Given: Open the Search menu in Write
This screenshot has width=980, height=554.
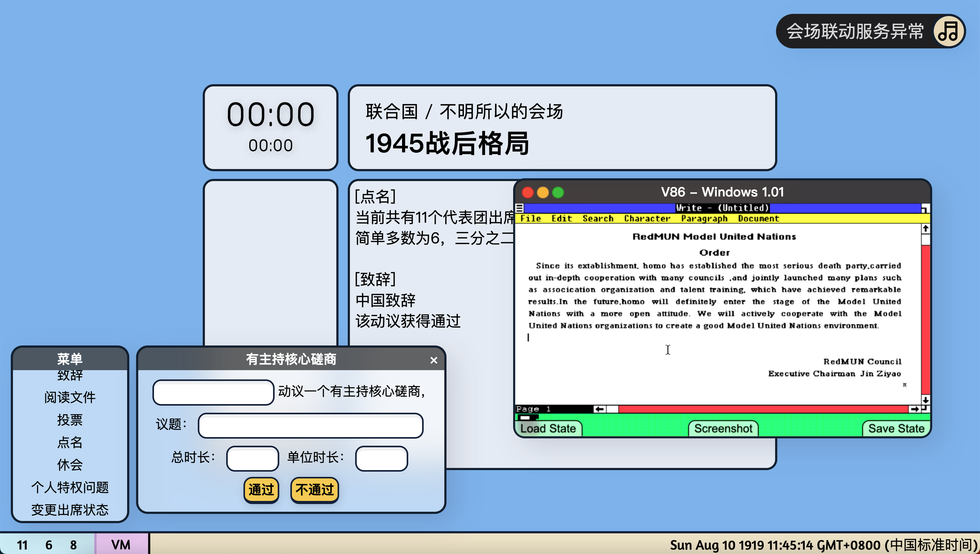Looking at the screenshot, I should (597, 219).
